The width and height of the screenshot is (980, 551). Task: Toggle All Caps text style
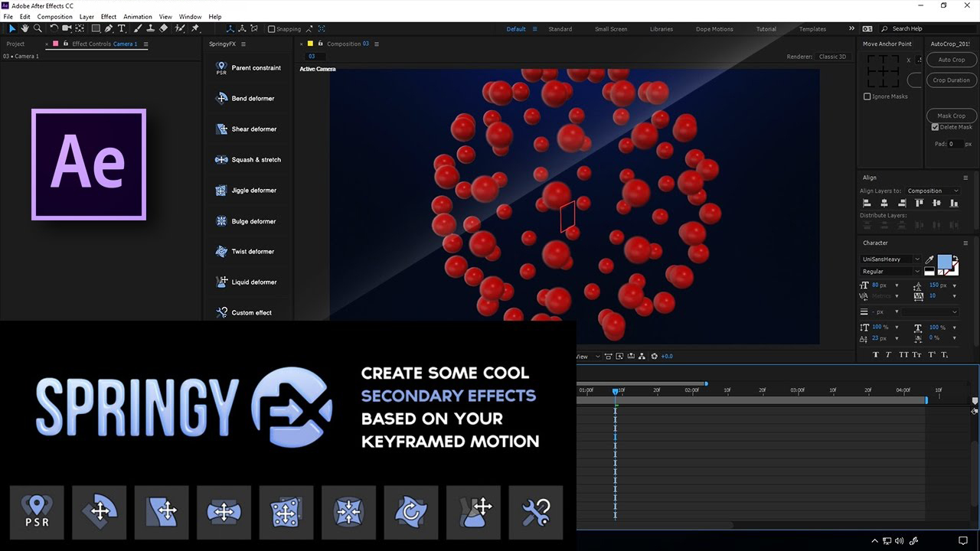click(x=903, y=354)
